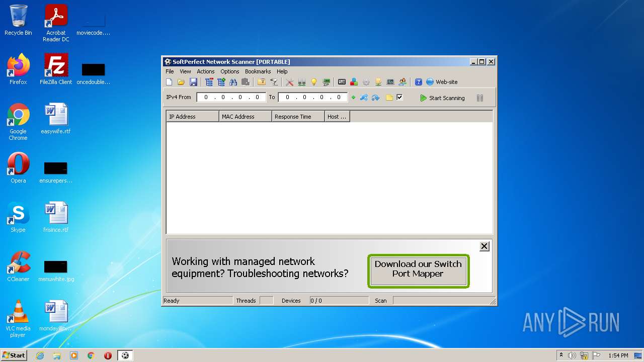Click the network adapters green icon
Screen dimensions: 644x362
(302, 82)
